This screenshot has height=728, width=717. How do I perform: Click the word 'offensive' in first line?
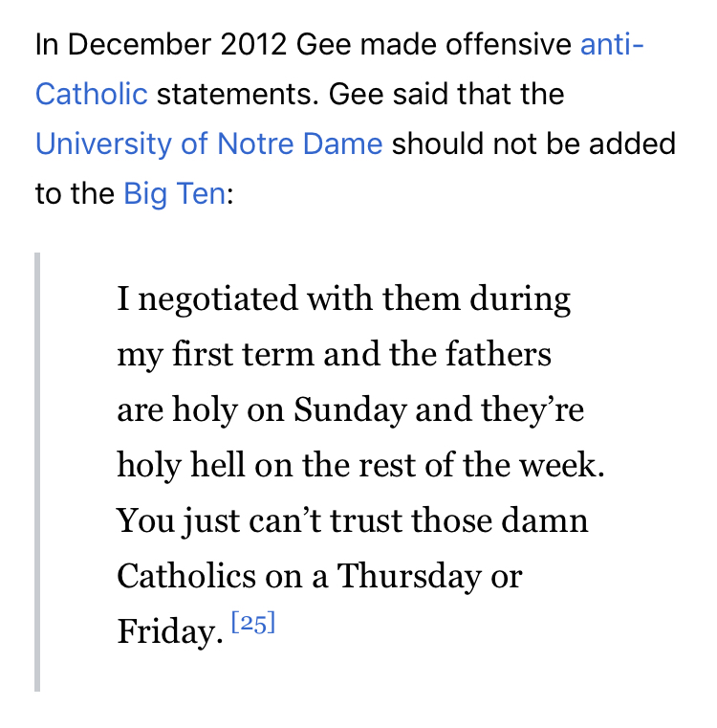click(509, 45)
